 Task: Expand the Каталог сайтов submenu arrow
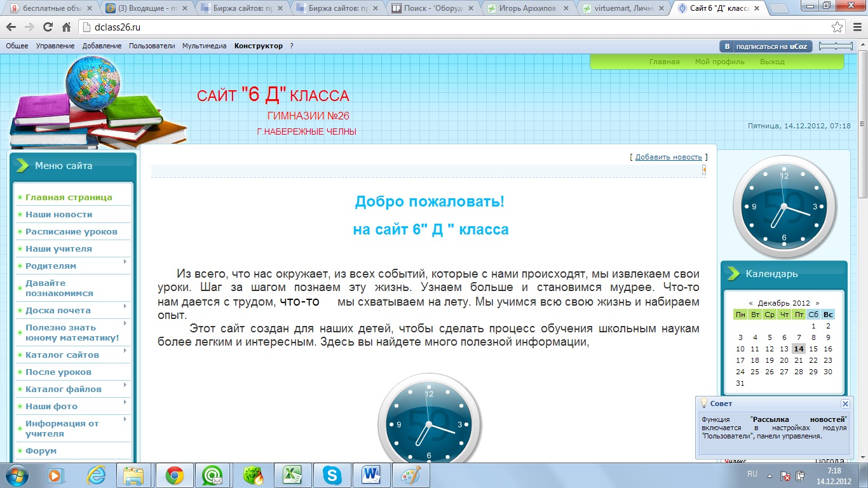point(125,350)
